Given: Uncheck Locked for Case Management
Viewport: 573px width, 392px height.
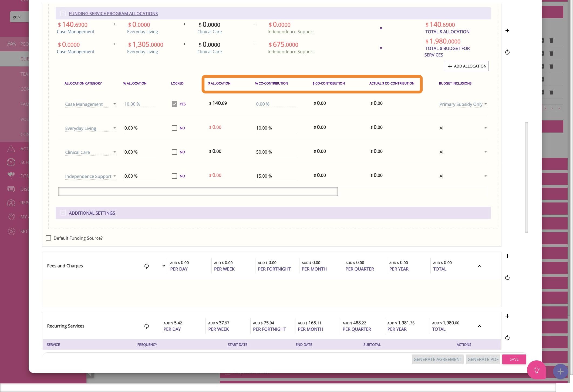Looking at the screenshot, I should click(174, 104).
